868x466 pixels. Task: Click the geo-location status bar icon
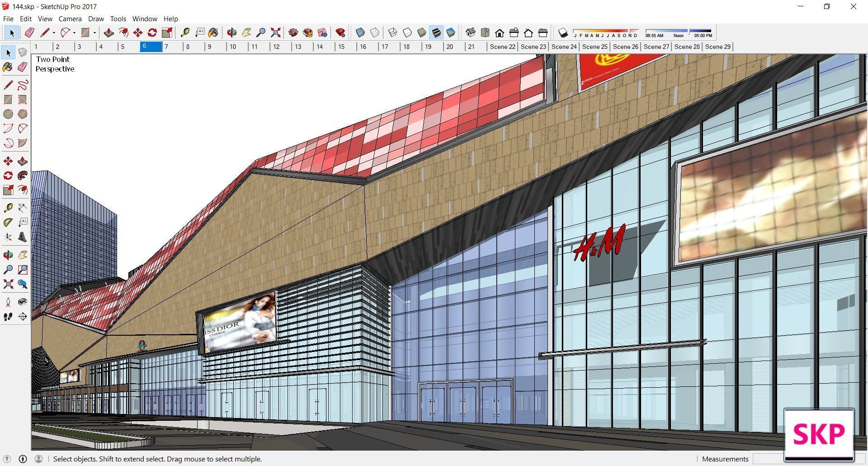(x=7, y=459)
